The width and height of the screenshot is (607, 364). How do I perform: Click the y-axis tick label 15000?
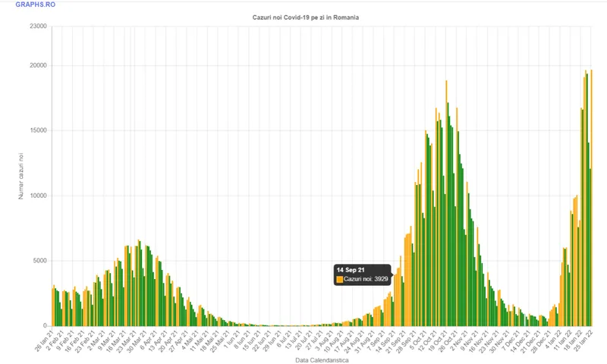[38, 130]
